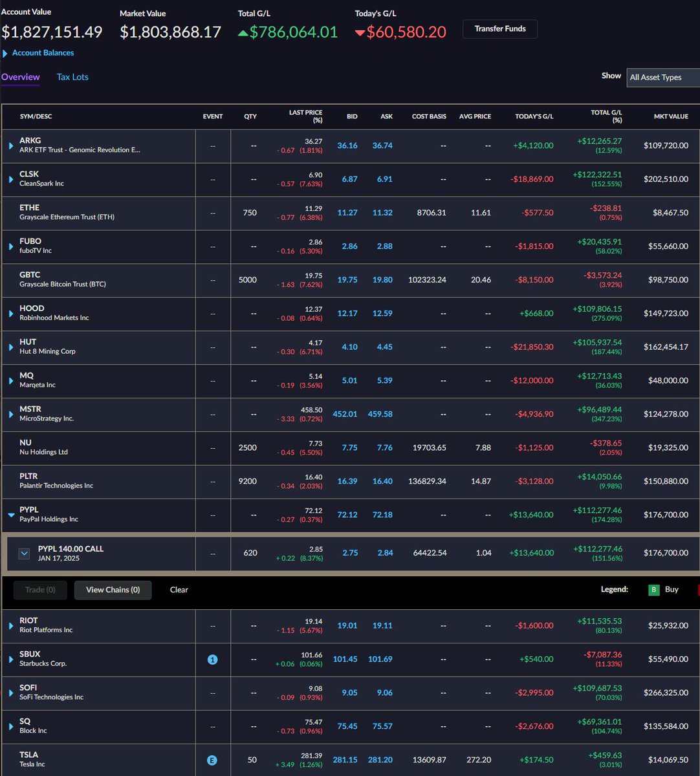The image size is (700, 776).
Task: Click the Trade button
Action: pos(39,589)
